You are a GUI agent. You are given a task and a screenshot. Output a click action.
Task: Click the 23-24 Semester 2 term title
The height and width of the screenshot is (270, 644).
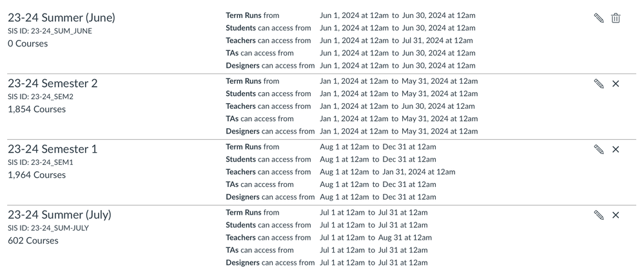pyautogui.click(x=53, y=83)
